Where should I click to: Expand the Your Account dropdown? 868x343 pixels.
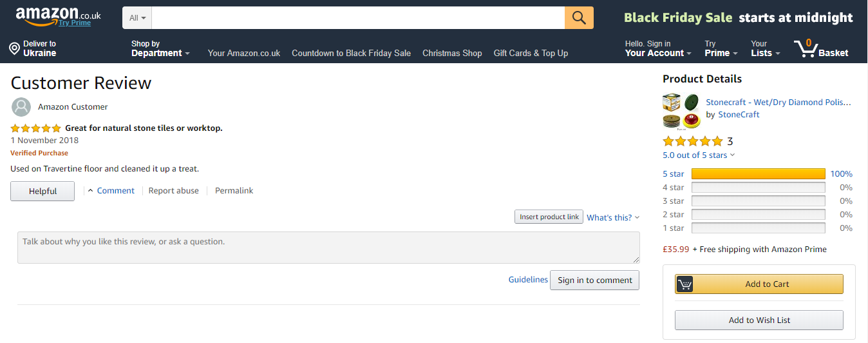(658, 49)
